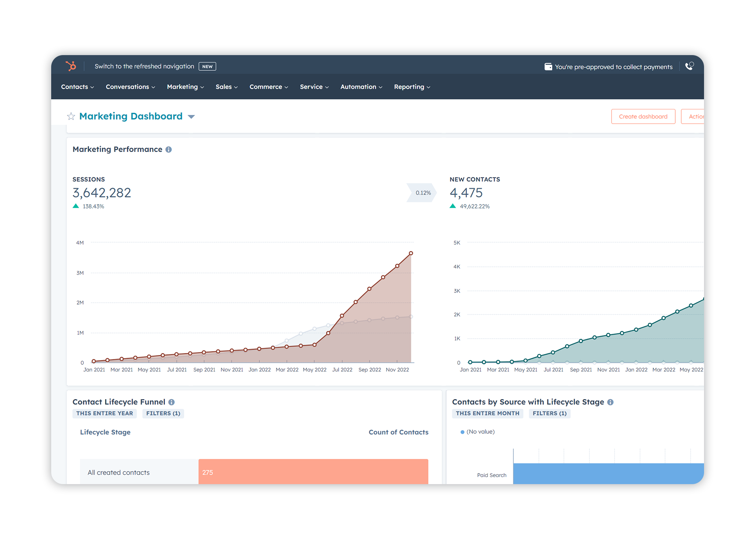Click the orange All created contacts bar

(313, 472)
